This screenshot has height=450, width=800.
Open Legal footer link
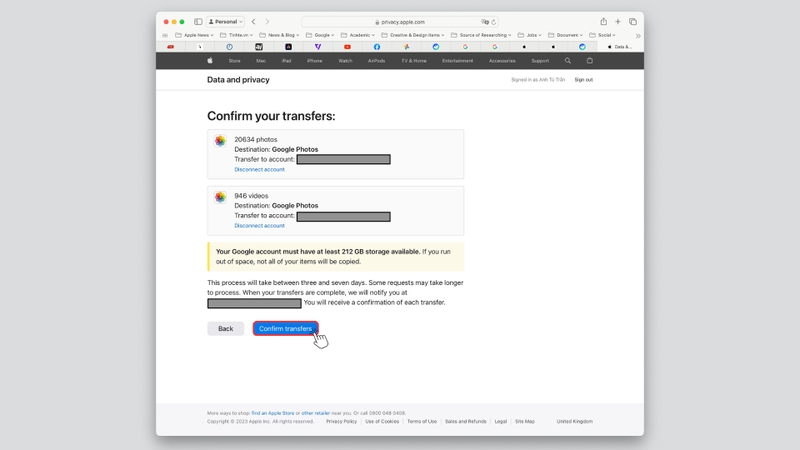click(501, 421)
